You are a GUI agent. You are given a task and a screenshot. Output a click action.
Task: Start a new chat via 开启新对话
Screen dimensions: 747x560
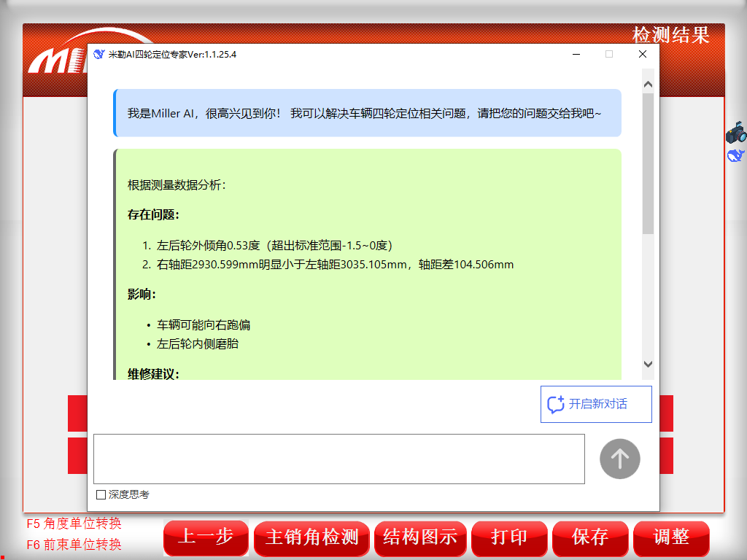pos(596,404)
